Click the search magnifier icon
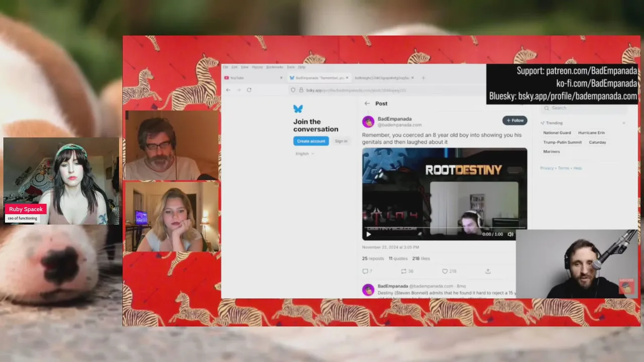Viewport: 644px width, 362px height. point(547,108)
